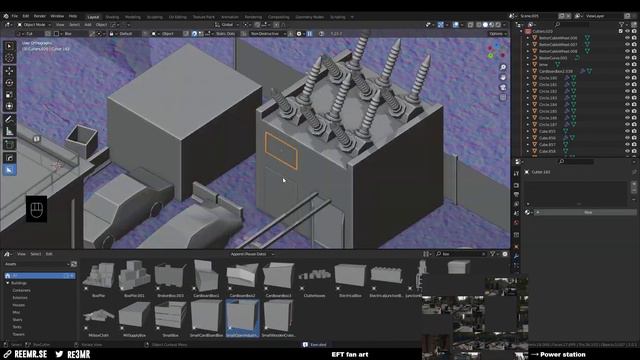Open the File menu

coord(15,16)
